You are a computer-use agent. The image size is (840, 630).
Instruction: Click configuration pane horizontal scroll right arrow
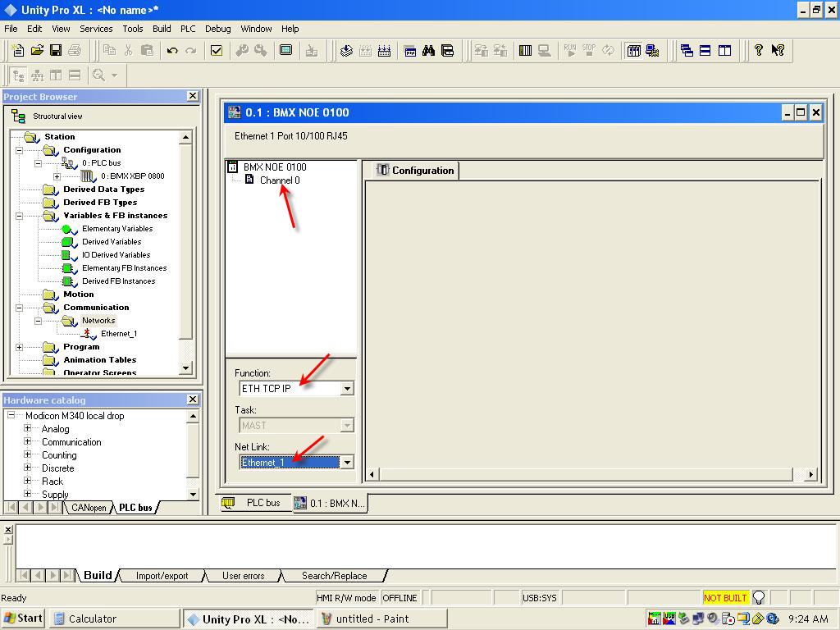(811, 474)
